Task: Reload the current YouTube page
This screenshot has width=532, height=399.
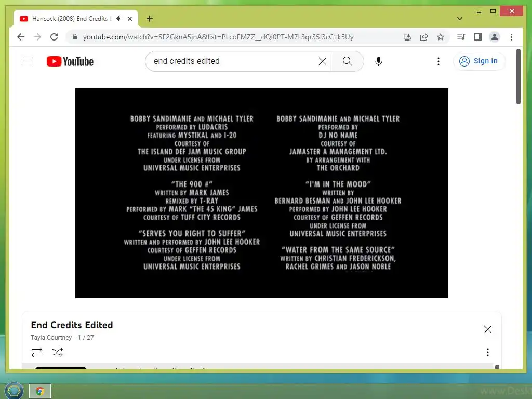Action: (x=54, y=37)
